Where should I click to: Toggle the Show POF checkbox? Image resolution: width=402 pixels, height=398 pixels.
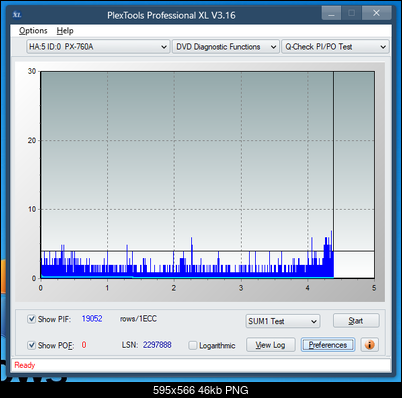click(31, 345)
